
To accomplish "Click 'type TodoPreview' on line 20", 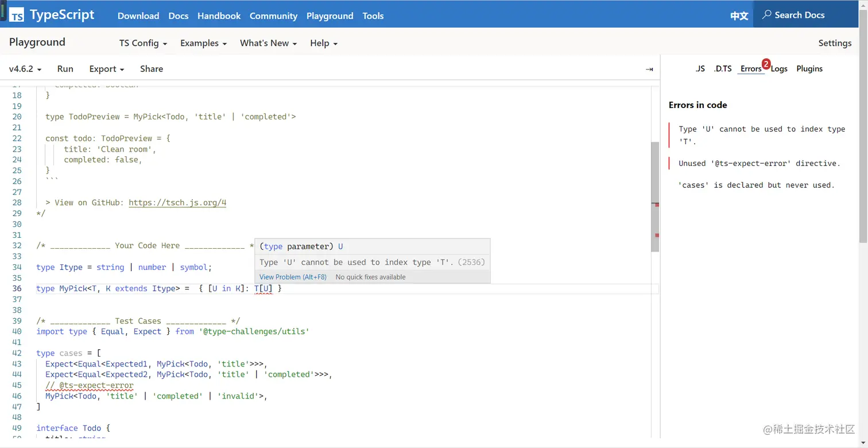I will point(83,117).
